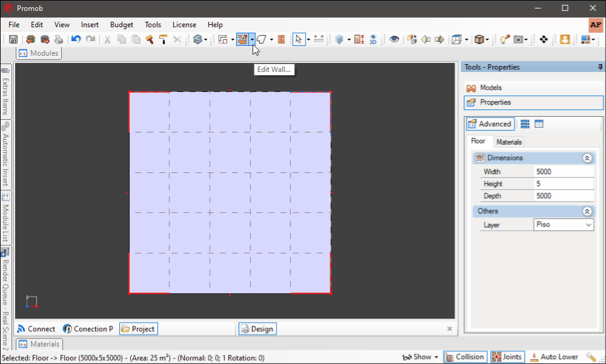Open the Show dropdown in the status bar

[x=420, y=357]
